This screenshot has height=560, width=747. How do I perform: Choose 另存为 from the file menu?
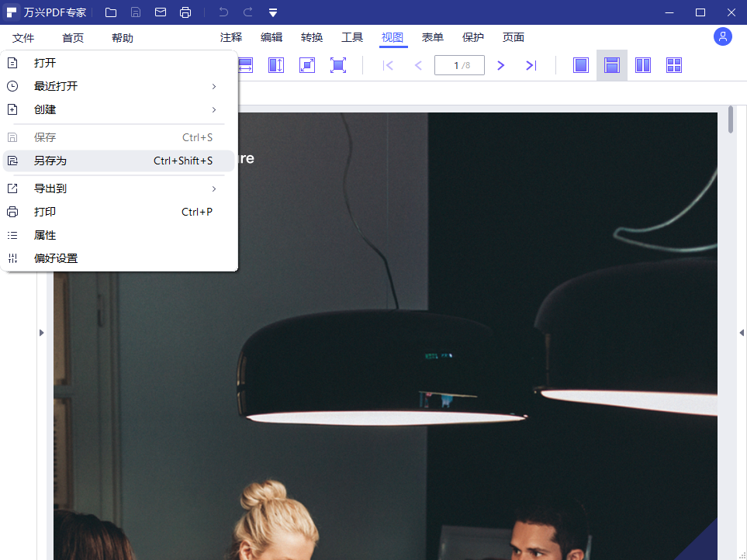click(50, 161)
